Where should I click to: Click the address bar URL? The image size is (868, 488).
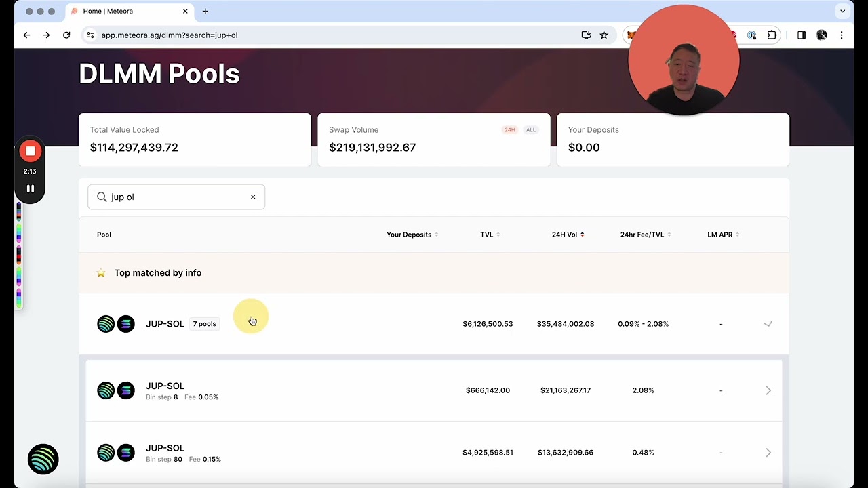(170, 35)
